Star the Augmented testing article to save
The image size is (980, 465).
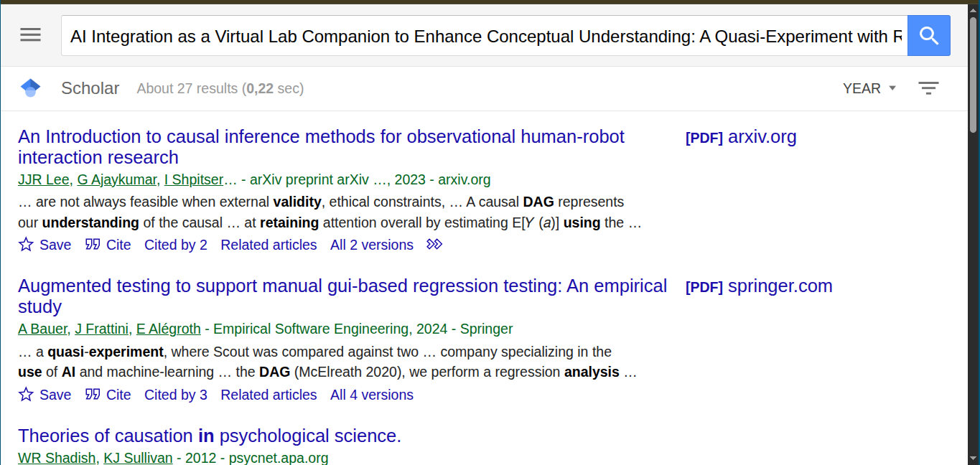tap(27, 395)
